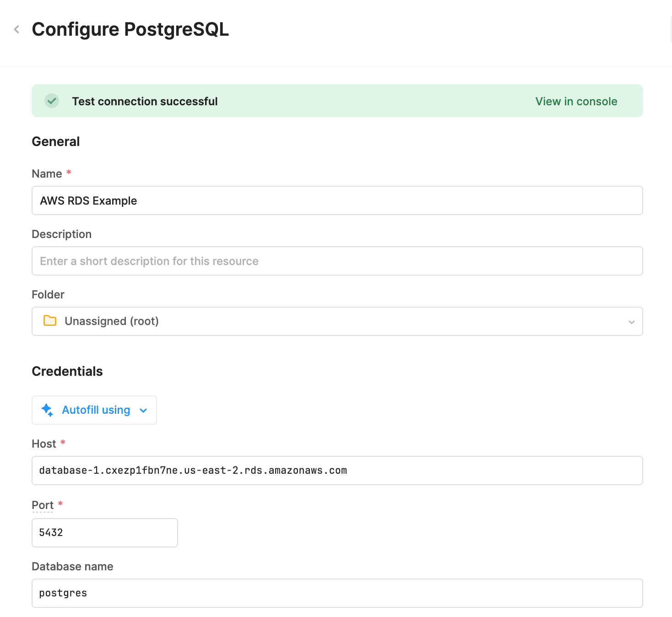Click the Host field with the RDS address
Viewport: 672px width, 617px height.
pyautogui.click(x=337, y=471)
